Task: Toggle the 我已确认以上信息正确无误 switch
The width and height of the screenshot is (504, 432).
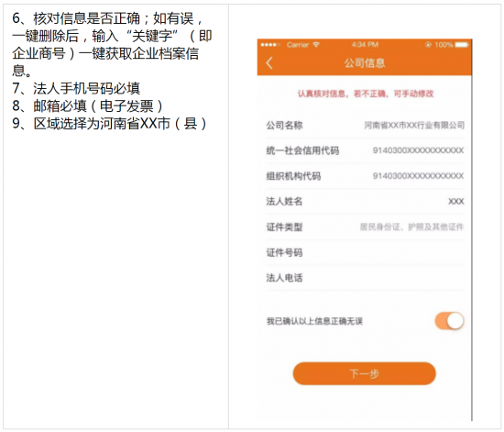Action: [x=449, y=321]
